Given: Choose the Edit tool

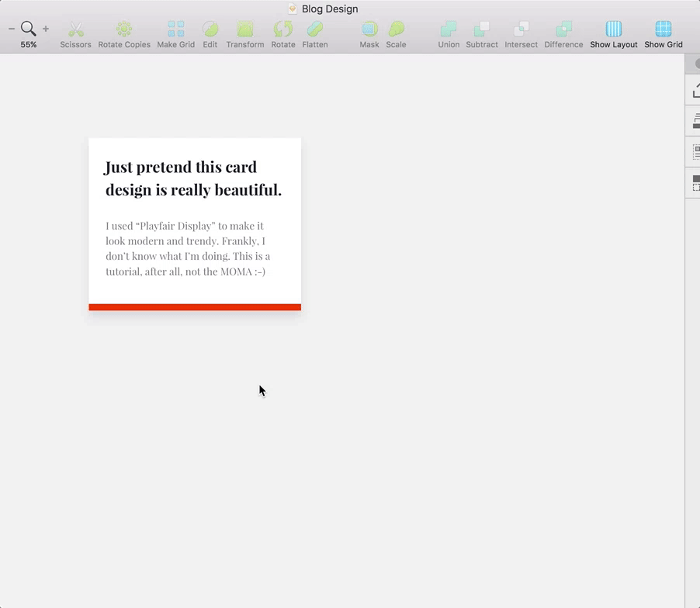Looking at the screenshot, I should point(210,34).
